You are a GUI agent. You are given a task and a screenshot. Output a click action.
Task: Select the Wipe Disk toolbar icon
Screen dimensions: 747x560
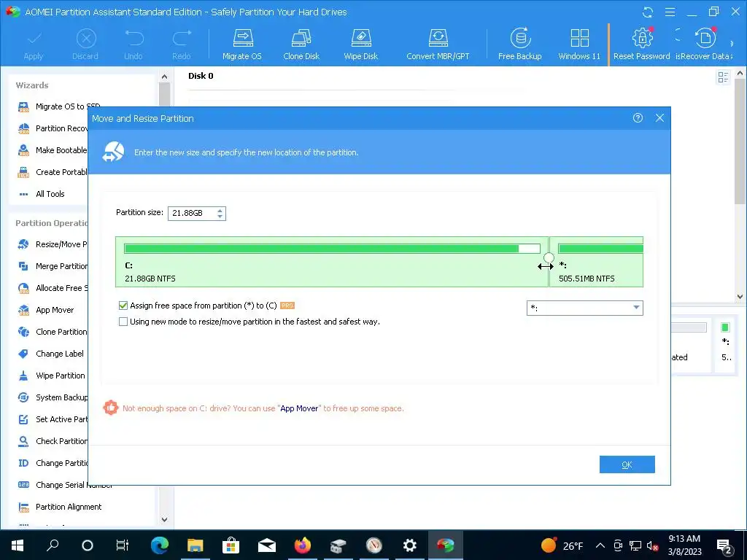click(x=360, y=44)
